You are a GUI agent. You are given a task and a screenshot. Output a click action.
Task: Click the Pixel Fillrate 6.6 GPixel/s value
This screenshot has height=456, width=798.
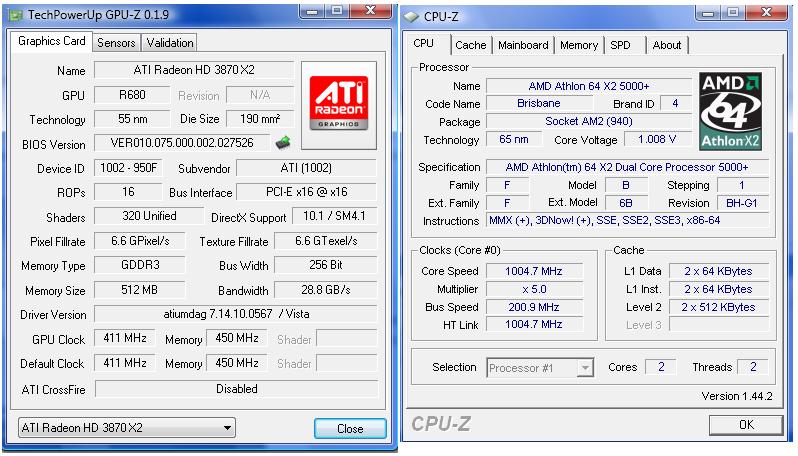[x=140, y=241]
